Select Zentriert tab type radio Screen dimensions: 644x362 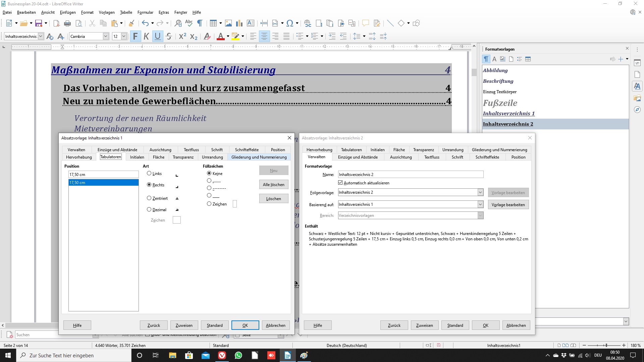pyautogui.click(x=149, y=198)
